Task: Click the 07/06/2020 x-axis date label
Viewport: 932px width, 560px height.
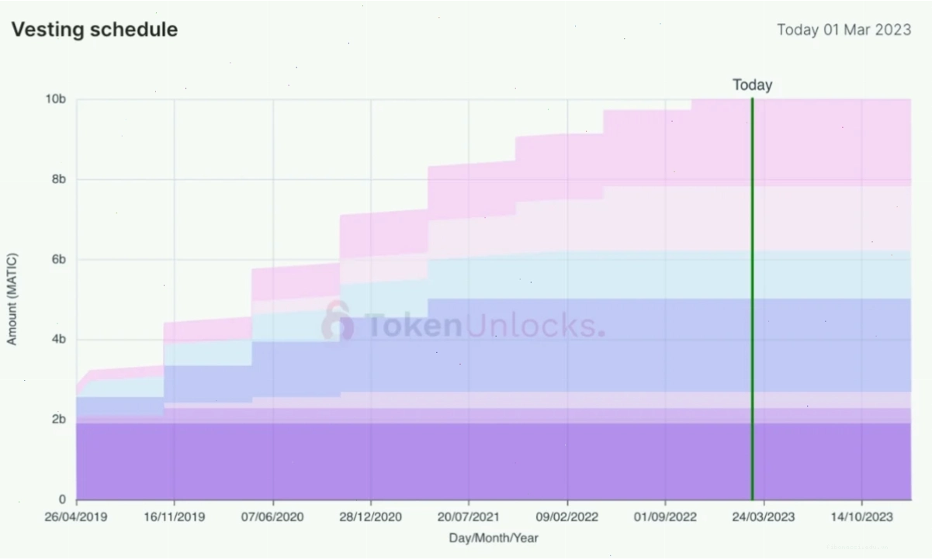Action: 272,517
